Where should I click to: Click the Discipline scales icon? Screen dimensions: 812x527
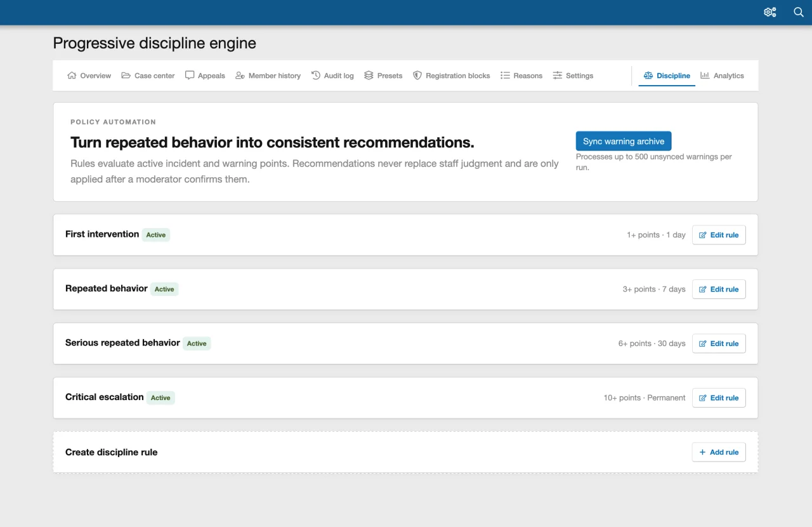648,76
